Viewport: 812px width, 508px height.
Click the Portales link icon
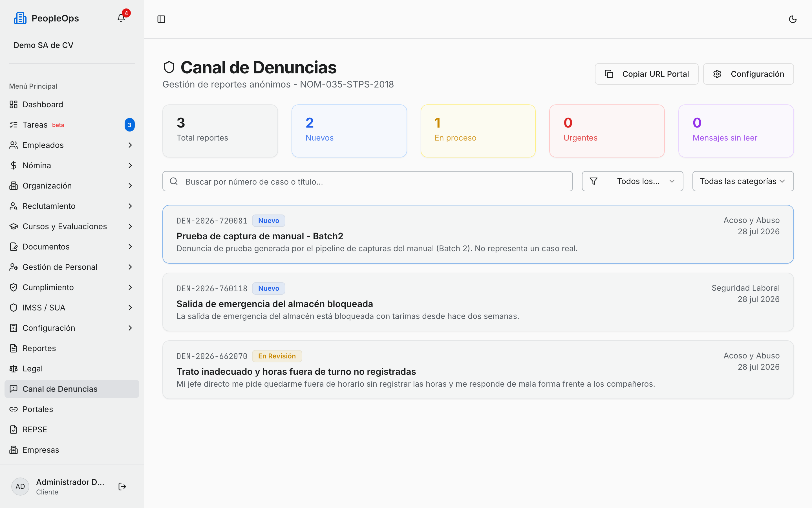pos(14,409)
